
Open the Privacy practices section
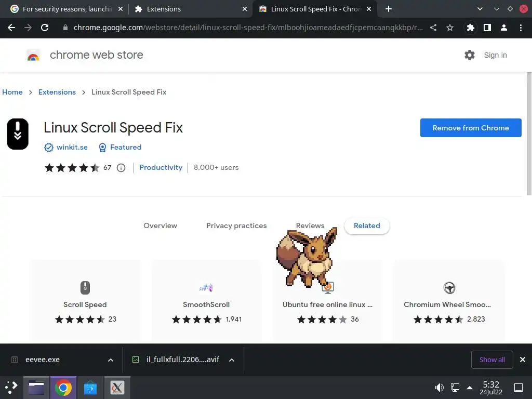pos(236,225)
